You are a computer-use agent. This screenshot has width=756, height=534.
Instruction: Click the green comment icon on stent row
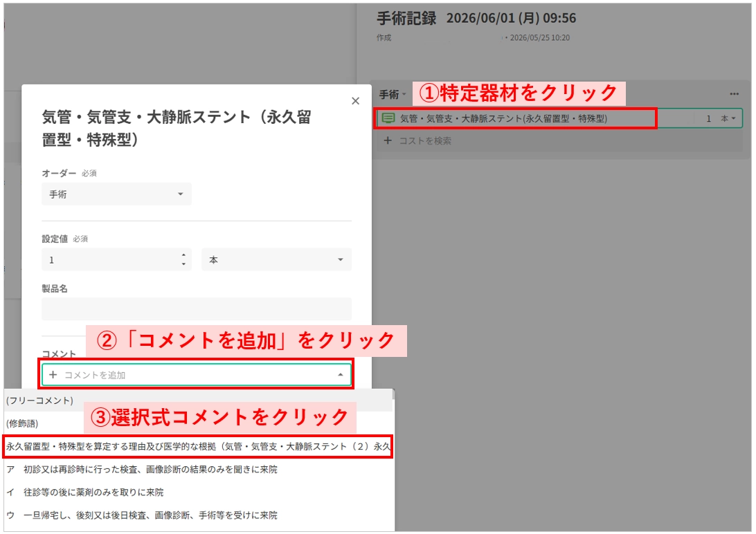pyautogui.click(x=388, y=118)
